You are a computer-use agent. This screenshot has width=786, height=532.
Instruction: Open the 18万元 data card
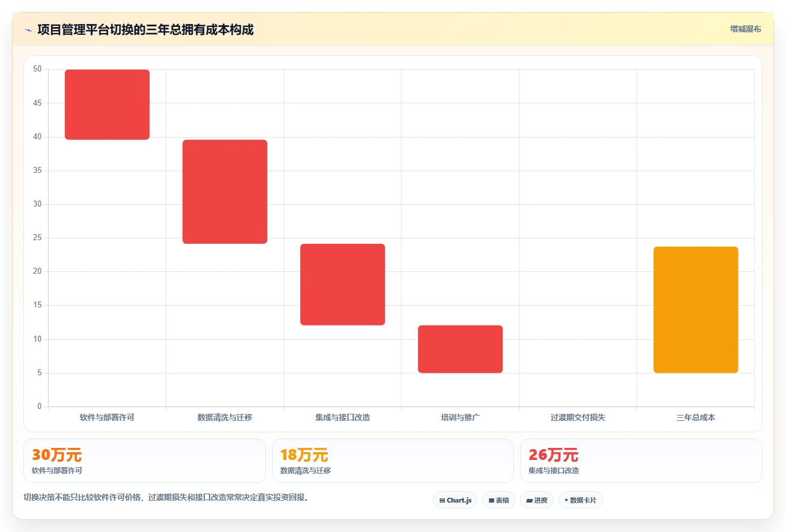click(393, 461)
